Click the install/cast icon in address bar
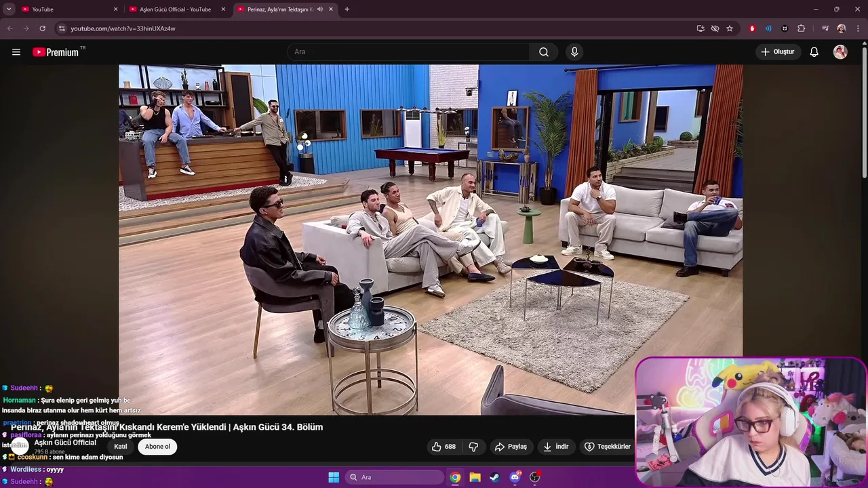Image resolution: width=868 pixels, height=488 pixels. pyautogui.click(x=701, y=28)
